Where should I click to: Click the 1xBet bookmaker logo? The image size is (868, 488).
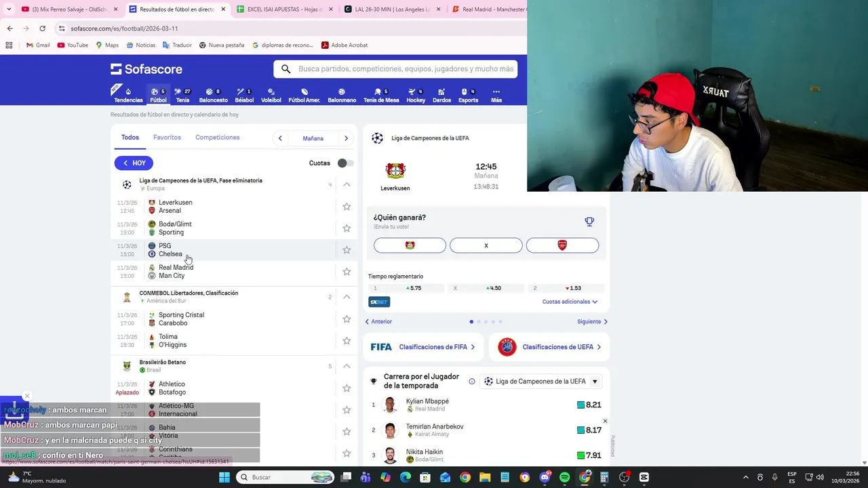point(379,302)
